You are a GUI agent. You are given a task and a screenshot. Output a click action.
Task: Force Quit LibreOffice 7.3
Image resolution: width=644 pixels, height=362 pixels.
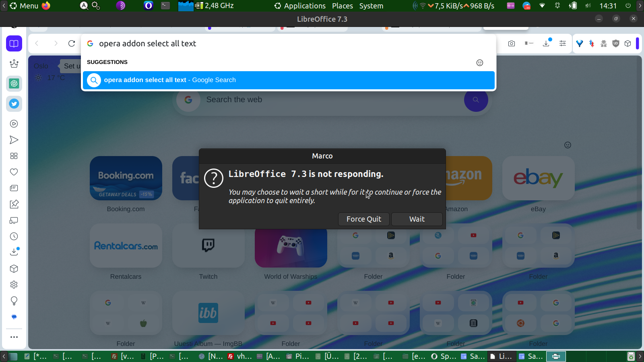pyautogui.click(x=364, y=219)
